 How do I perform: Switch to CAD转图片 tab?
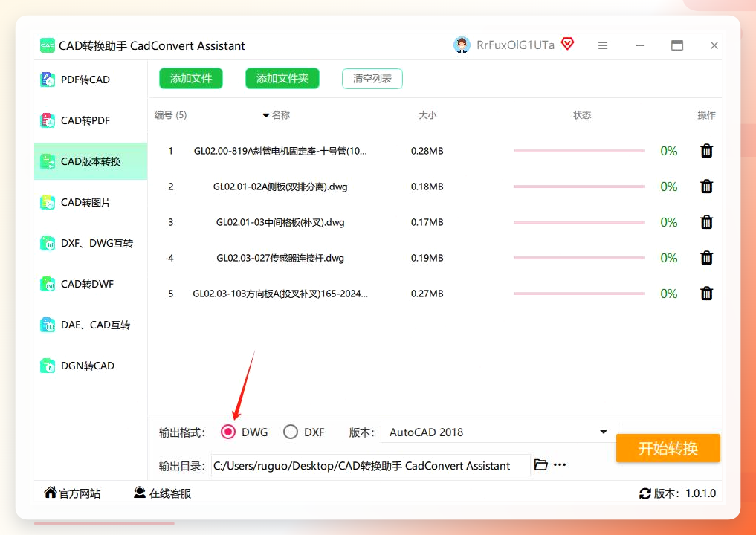(91, 202)
